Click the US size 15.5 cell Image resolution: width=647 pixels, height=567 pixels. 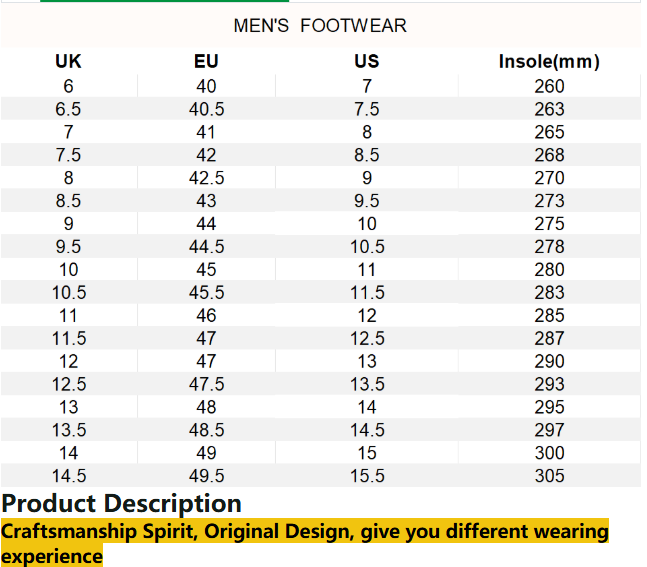(x=367, y=476)
